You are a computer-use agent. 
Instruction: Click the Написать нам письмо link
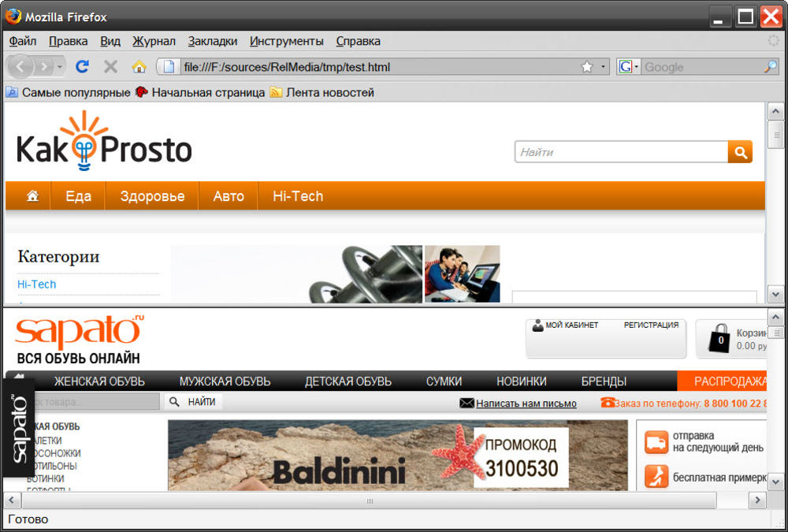point(526,404)
